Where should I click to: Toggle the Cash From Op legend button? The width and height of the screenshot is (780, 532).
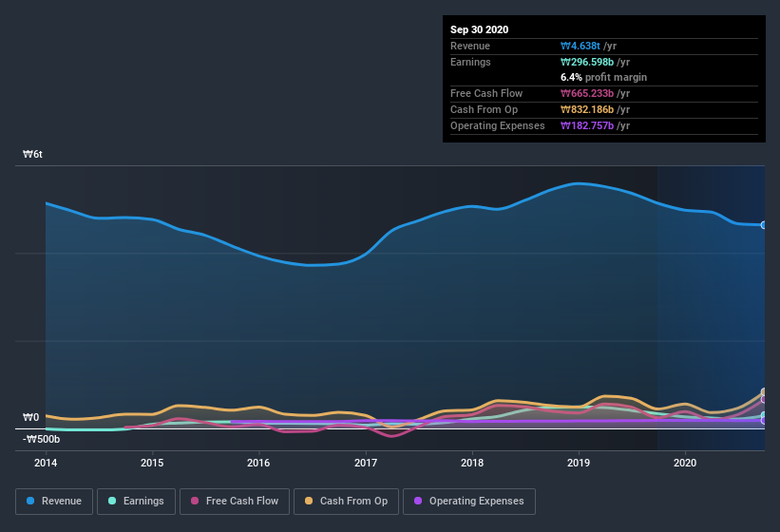346,502
